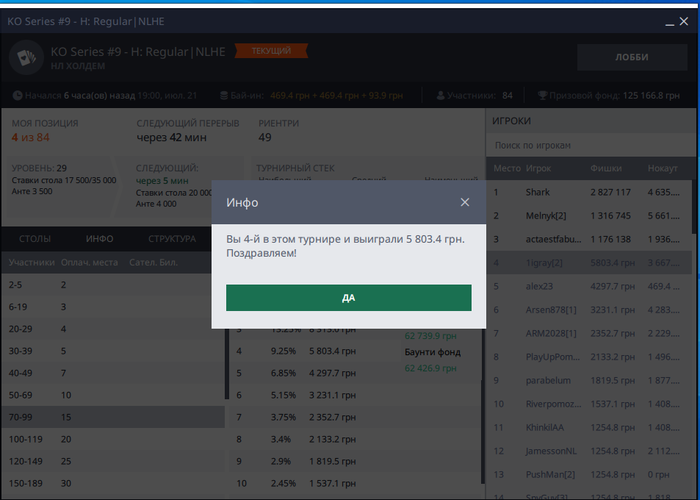Click the person icon beside Участники
700x500 pixels.
[441, 96]
